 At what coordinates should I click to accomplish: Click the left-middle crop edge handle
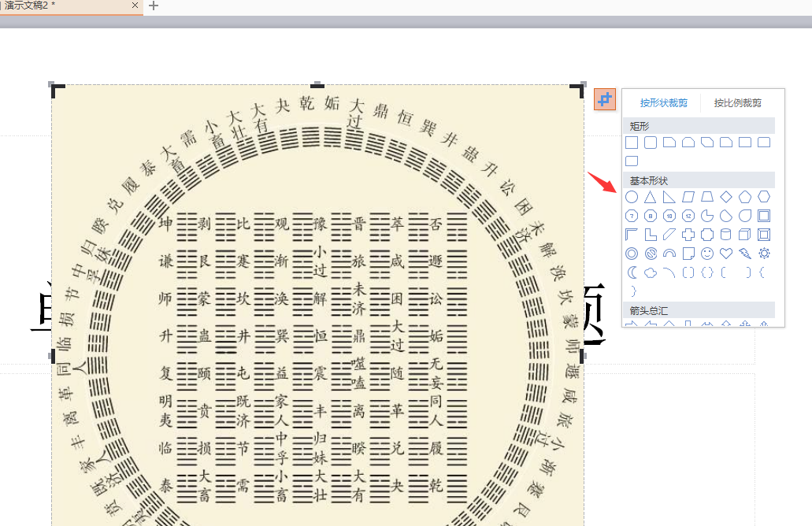[x=52, y=356]
